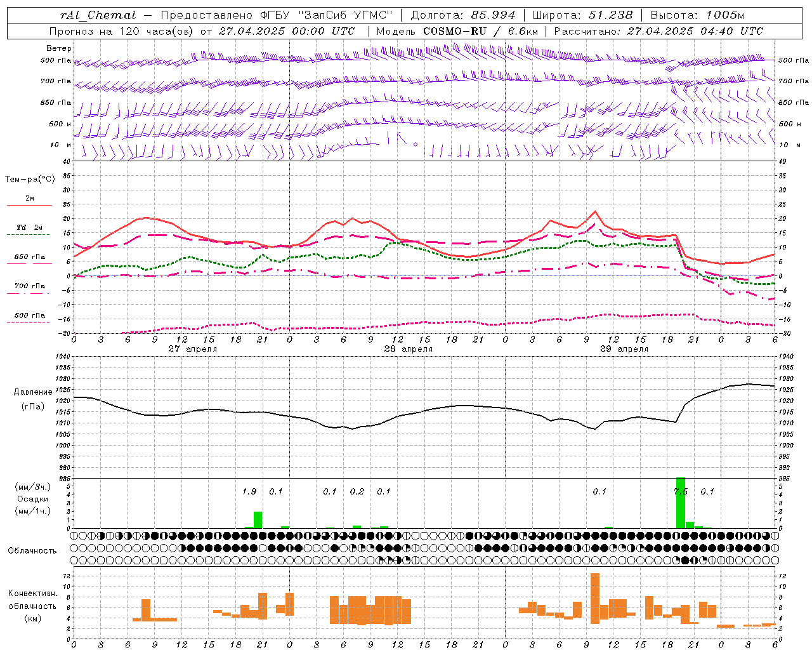
Task: Click the station title rAl_Chemal
Action: [98, 15]
